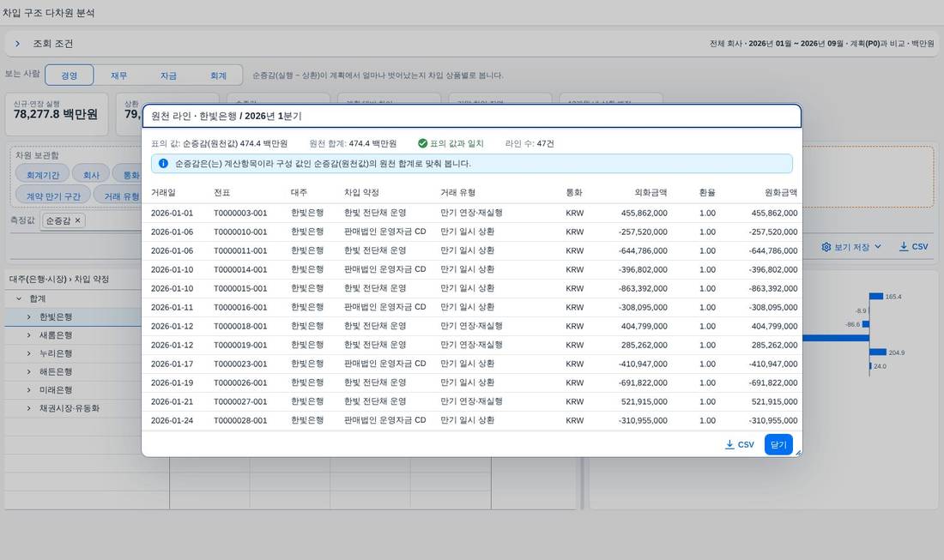Click the 계약 만기 구간 dimension chip
The image size is (944, 560).
(53, 196)
